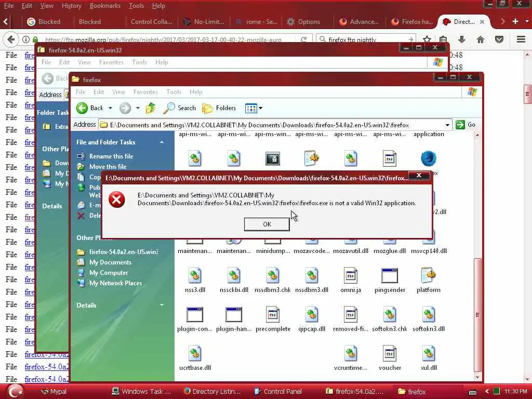Select the nssdbm3.chk file icon

pyautogui.click(x=273, y=275)
